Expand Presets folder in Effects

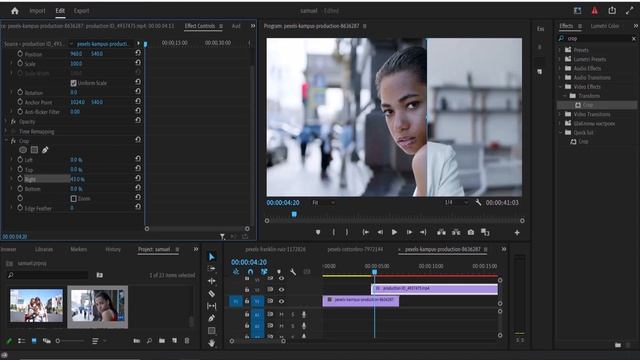pyautogui.click(x=560, y=50)
